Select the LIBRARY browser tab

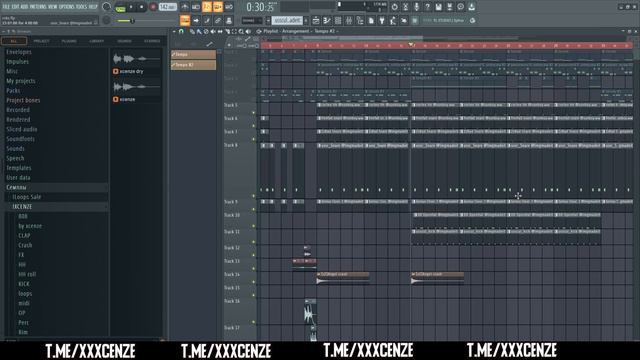[x=97, y=41]
